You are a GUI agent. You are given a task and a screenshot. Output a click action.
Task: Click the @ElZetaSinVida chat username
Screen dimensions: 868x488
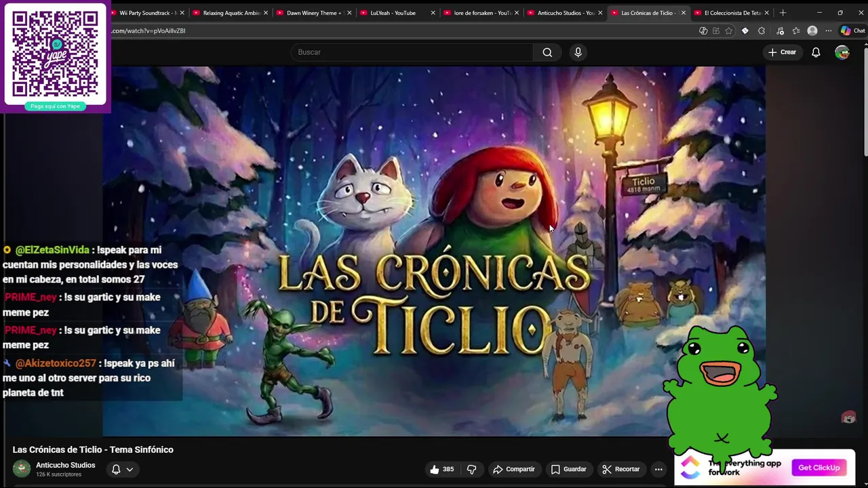point(52,250)
